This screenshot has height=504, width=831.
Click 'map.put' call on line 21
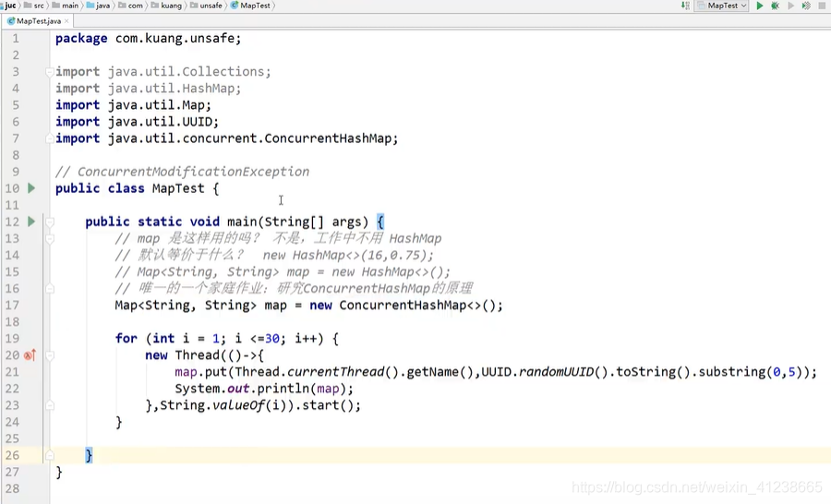pos(201,372)
